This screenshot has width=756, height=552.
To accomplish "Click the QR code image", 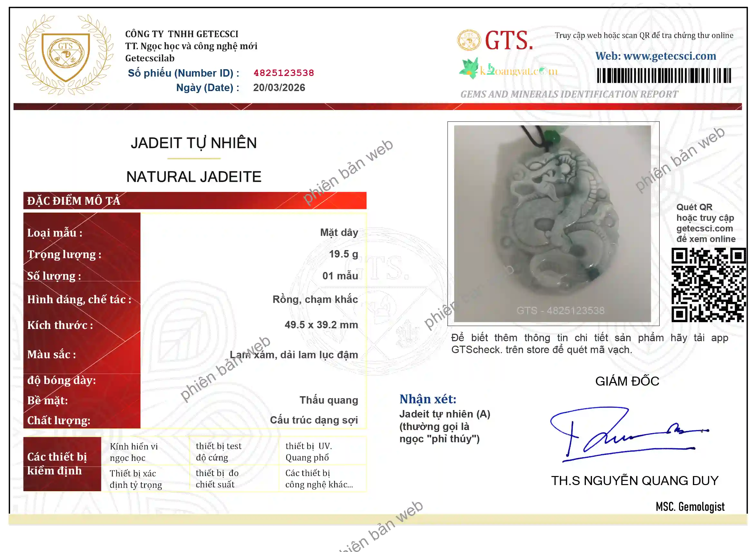I will (708, 285).
